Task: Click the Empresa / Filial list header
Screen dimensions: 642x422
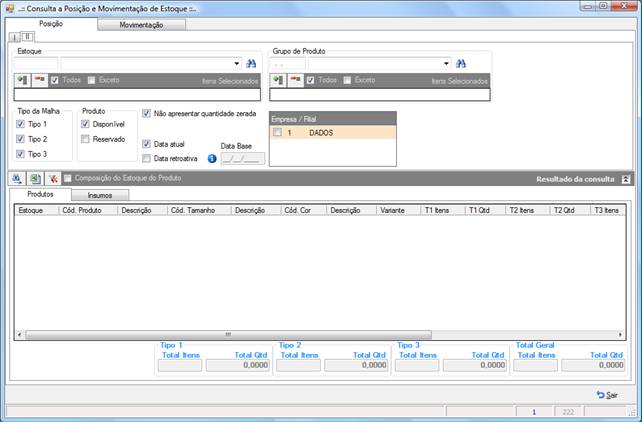Action: click(332, 119)
